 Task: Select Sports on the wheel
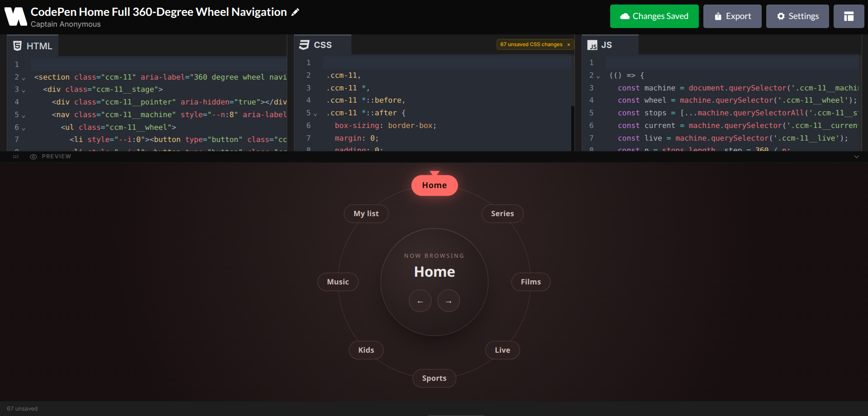click(x=434, y=378)
